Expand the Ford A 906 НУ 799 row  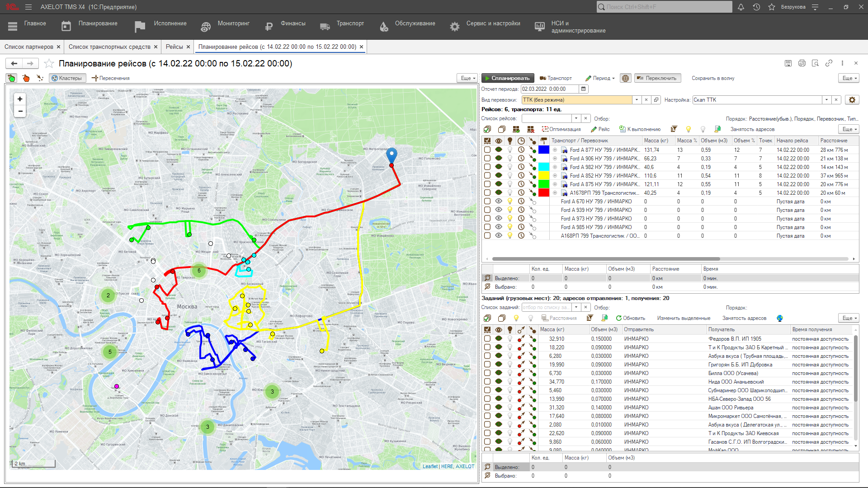(555, 159)
